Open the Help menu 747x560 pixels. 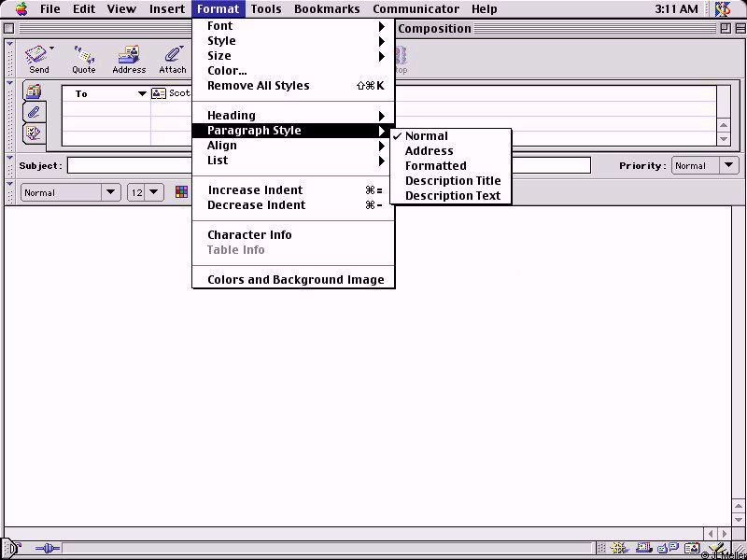click(484, 8)
